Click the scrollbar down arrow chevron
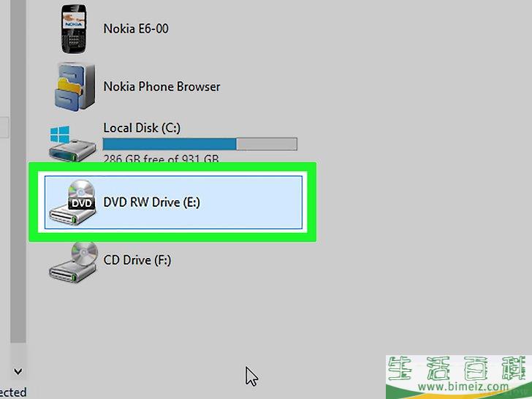 click(18, 371)
